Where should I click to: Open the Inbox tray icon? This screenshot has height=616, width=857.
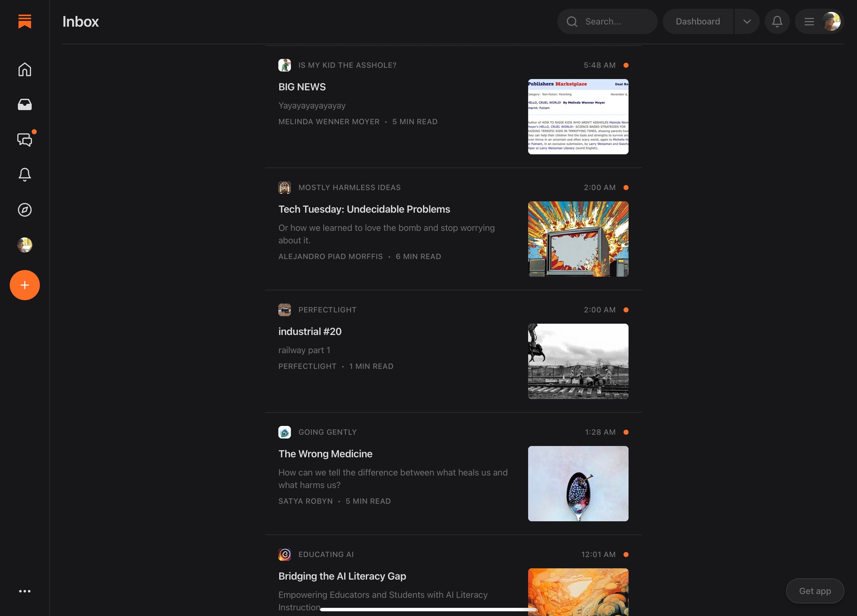point(24,105)
